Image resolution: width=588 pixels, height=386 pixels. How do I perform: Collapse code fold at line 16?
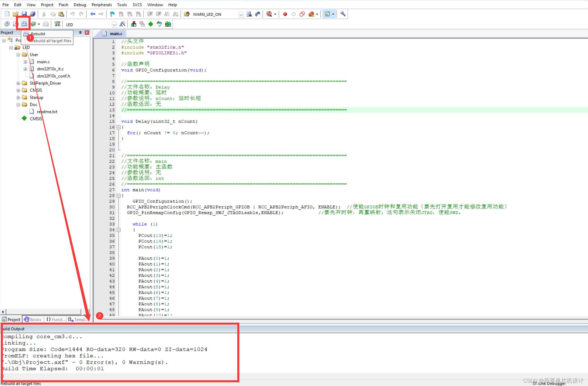[119, 127]
